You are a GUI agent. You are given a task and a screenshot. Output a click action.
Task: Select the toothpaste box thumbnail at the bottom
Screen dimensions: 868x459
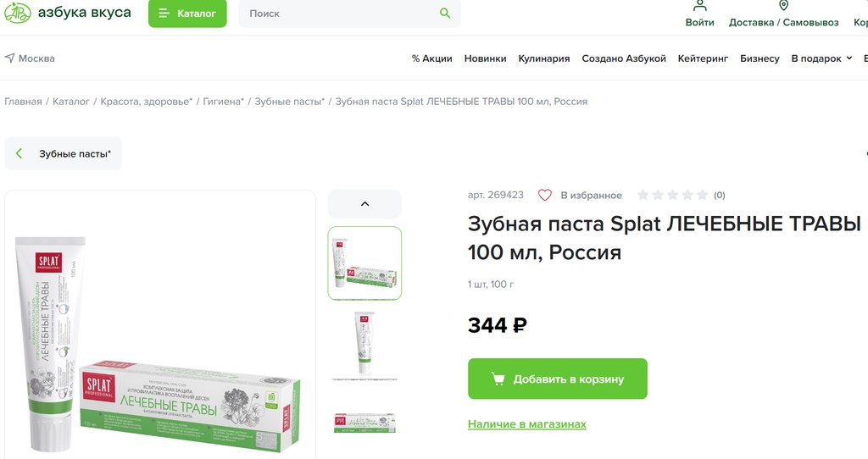364,423
